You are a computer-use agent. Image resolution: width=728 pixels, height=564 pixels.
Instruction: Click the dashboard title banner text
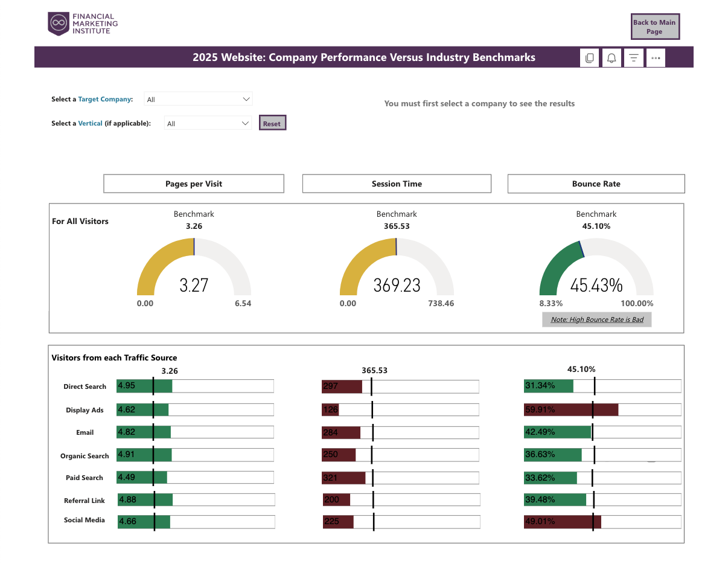364,57
